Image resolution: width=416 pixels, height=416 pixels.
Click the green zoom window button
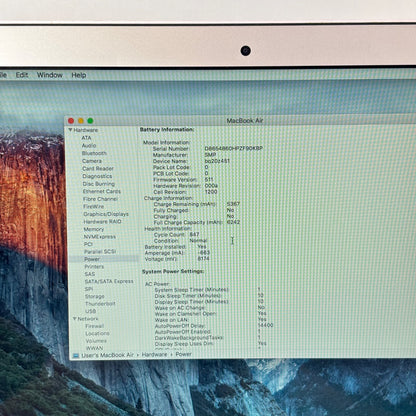[90, 121]
